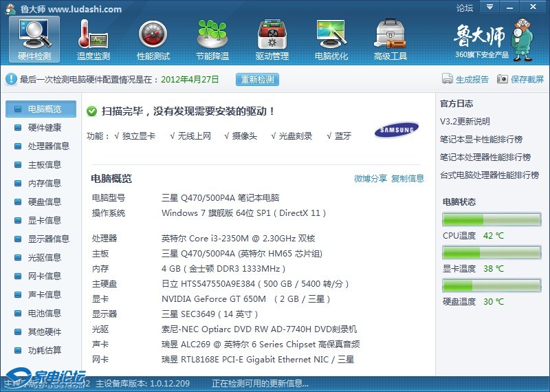Open 笔记本处理器性能排行榜 link

(485, 157)
